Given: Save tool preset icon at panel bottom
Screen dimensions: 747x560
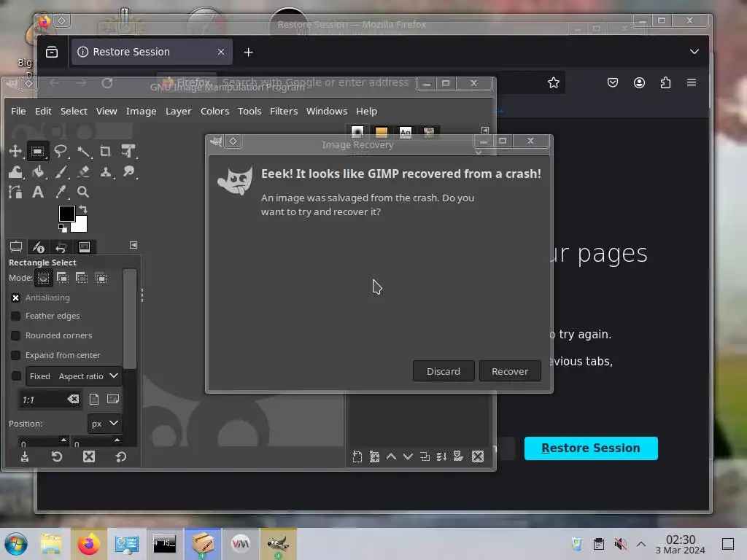Looking at the screenshot, I should coord(25,457).
